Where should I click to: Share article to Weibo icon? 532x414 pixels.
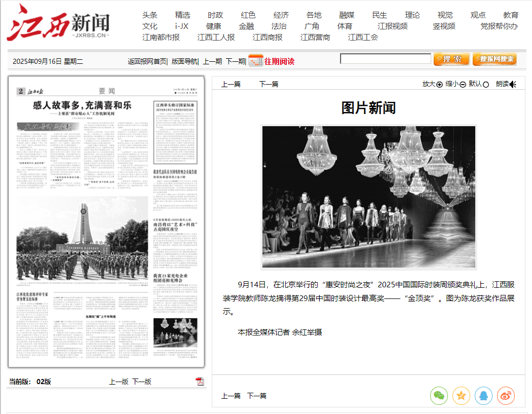506,396
